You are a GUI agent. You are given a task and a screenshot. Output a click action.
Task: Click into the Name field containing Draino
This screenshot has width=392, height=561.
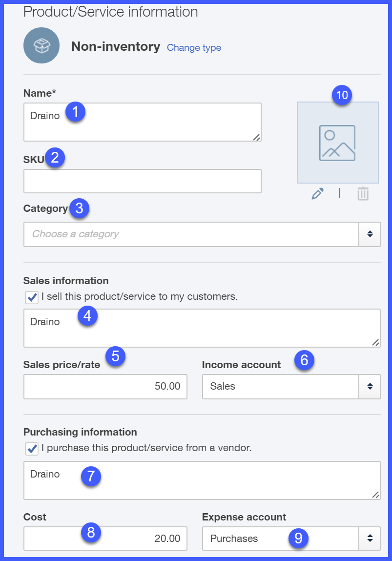point(143,122)
